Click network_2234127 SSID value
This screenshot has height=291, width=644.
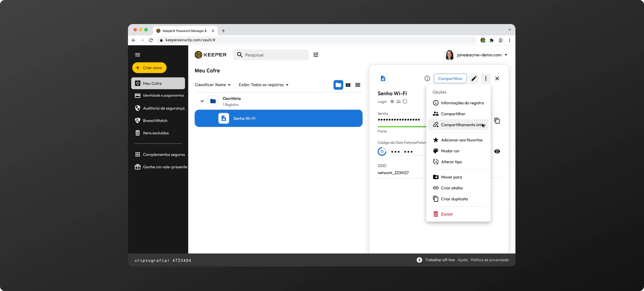[x=393, y=173]
